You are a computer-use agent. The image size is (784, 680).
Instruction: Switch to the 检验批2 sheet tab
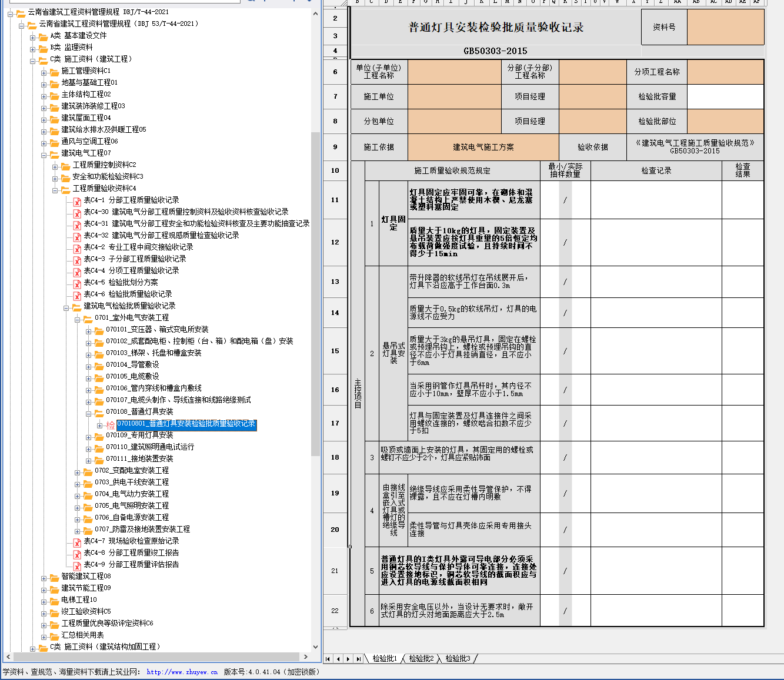pyautogui.click(x=421, y=659)
